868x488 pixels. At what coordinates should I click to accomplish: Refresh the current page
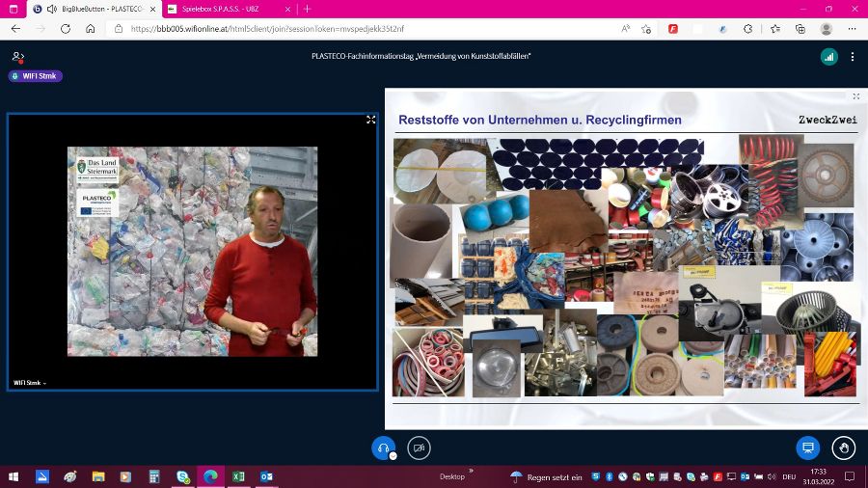66,29
